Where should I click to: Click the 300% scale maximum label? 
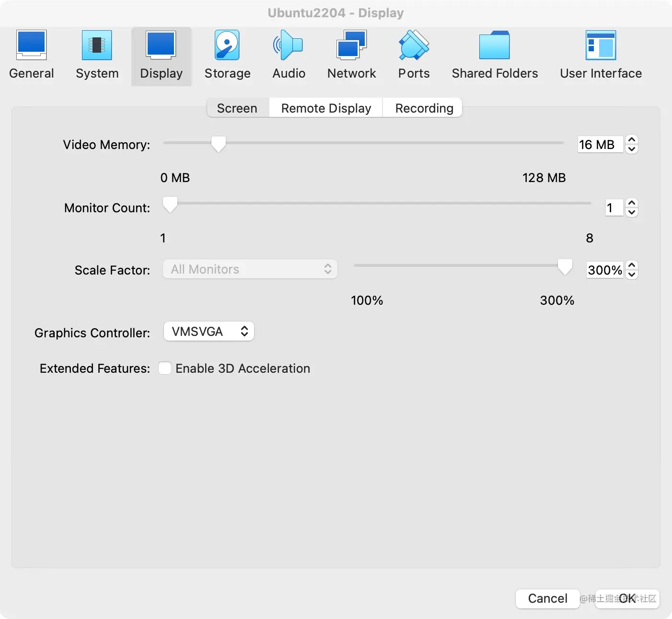tap(557, 300)
